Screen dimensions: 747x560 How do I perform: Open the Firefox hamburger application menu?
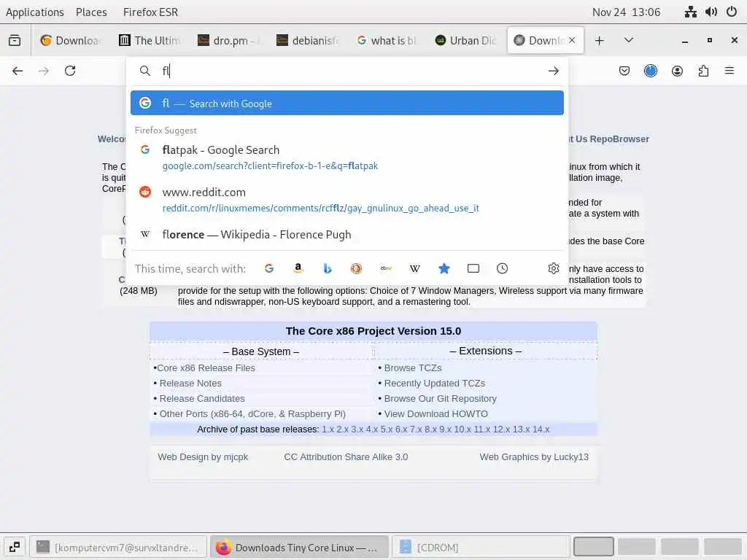[x=729, y=71]
